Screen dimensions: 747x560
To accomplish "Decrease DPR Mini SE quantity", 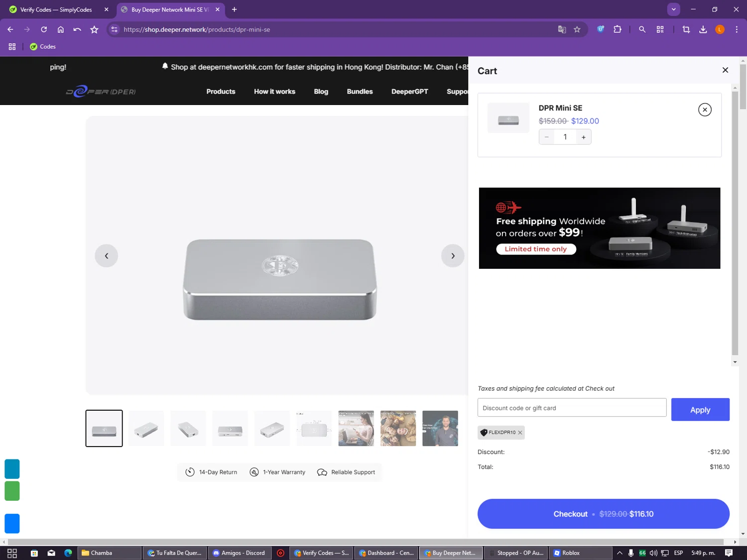I will pyautogui.click(x=546, y=137).
